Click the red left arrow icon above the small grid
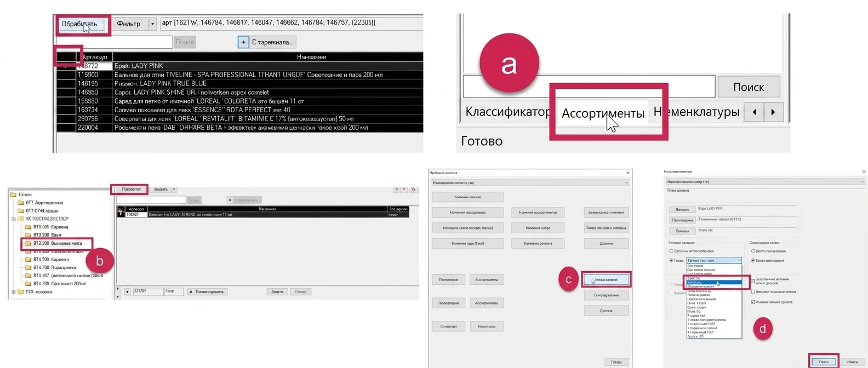Viewport: 868px width, 368px height. 396,189
